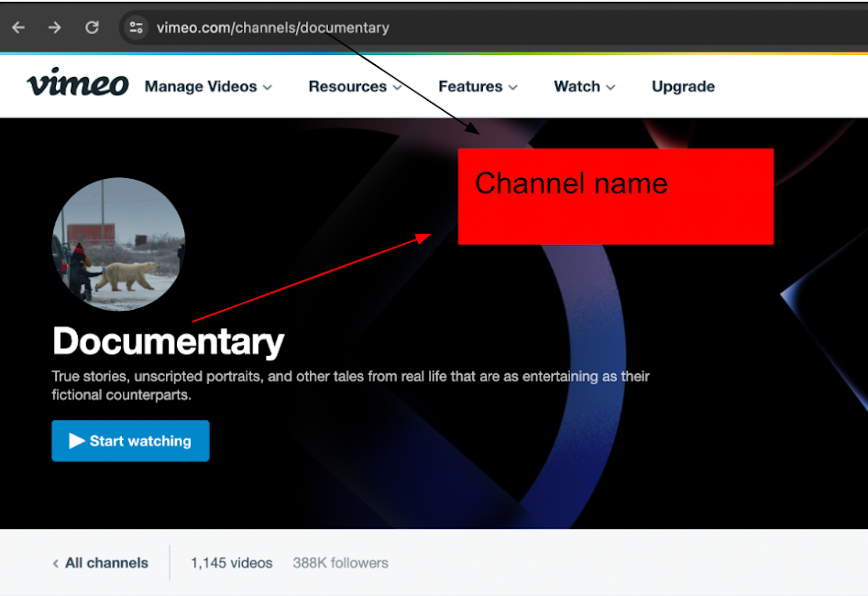The height and width of the screenshot is (596, 868).
Task: Go to Vimeo home via logo
Action: (x=78, y=85)
